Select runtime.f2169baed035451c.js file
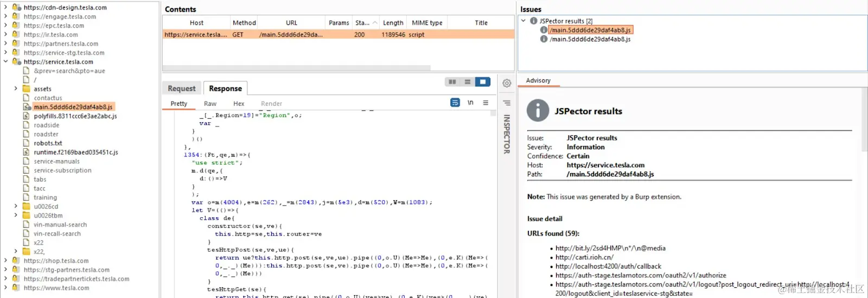The image size is (868, 298). (76, 153)
